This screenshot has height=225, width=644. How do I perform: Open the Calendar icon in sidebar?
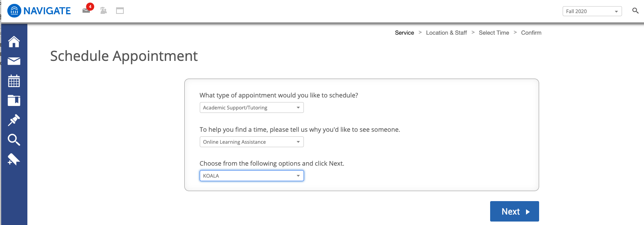pos(14,81)
